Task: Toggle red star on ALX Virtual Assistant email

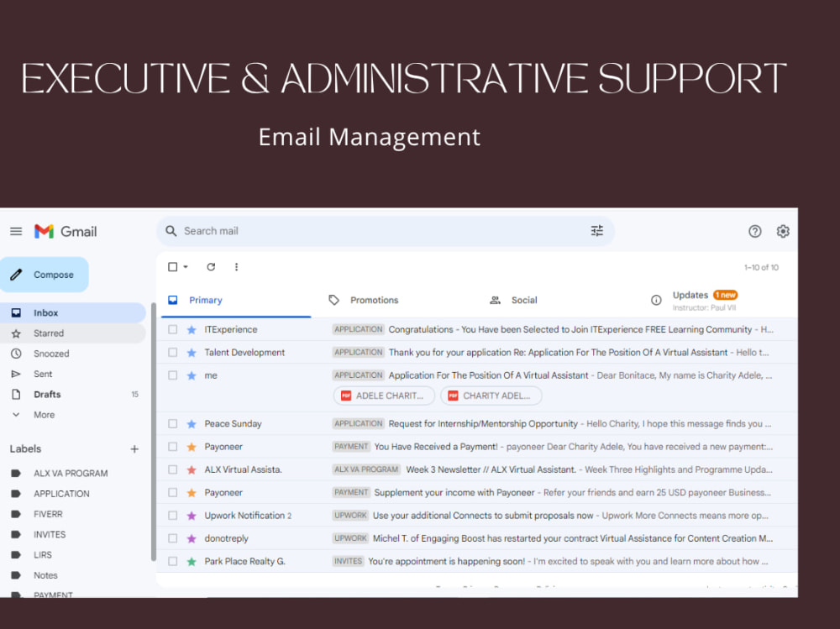Action: click(x=192, y=470)
